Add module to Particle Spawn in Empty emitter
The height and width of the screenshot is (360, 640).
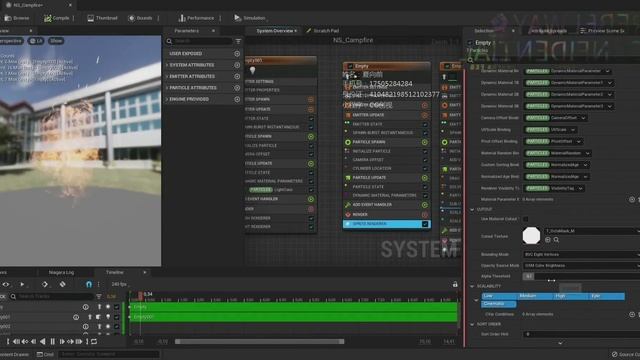coord(425,142)
